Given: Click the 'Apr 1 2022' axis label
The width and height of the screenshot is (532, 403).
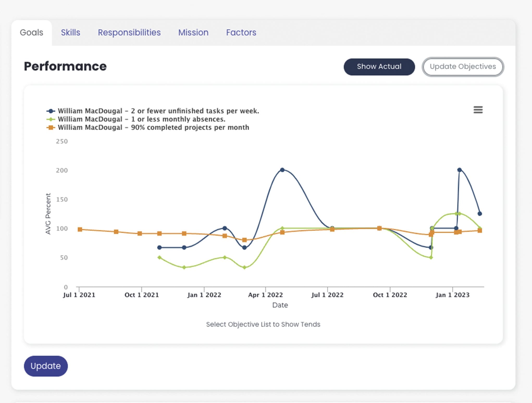Looking at the screenshot, I should (x=265, y=295).
